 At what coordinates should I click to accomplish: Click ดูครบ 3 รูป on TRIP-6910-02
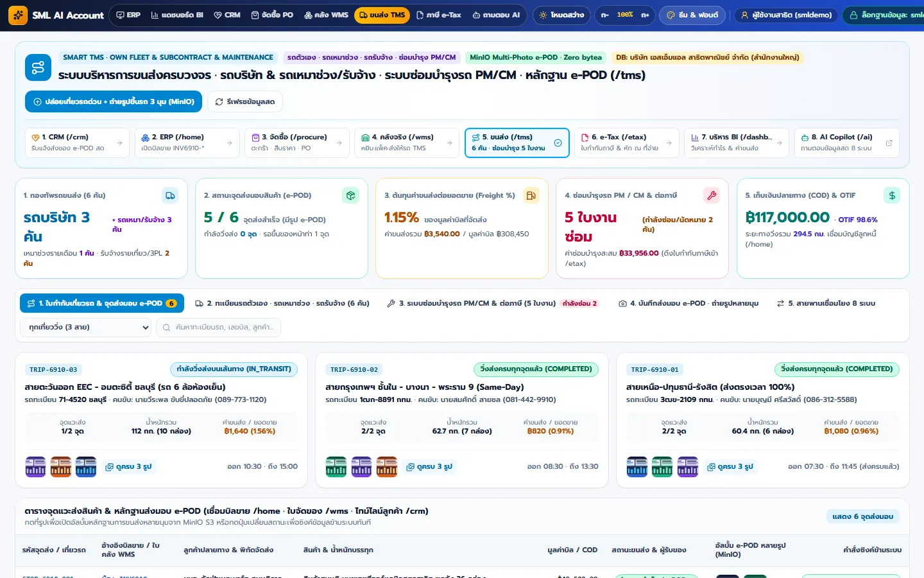pyautogui.click(x=429, y=467)
